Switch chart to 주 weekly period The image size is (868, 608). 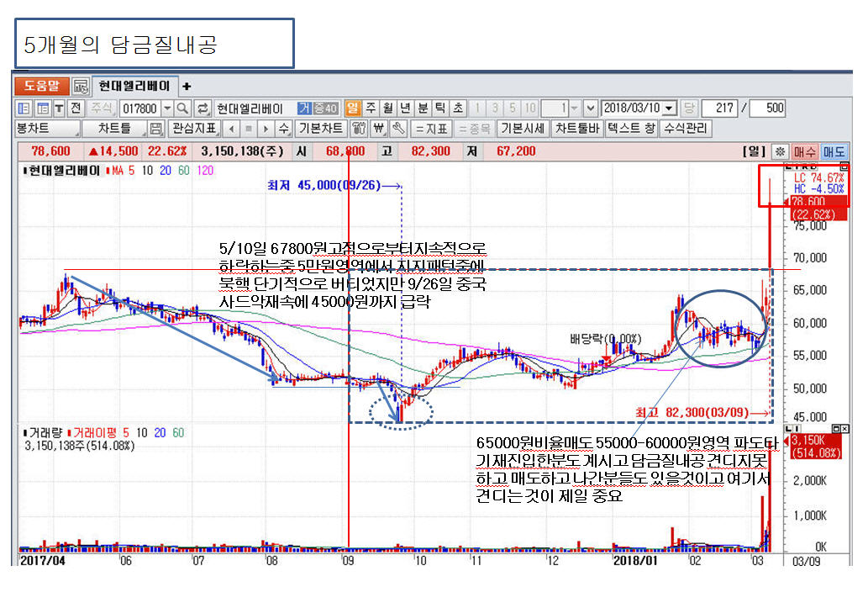pos(371,108)
